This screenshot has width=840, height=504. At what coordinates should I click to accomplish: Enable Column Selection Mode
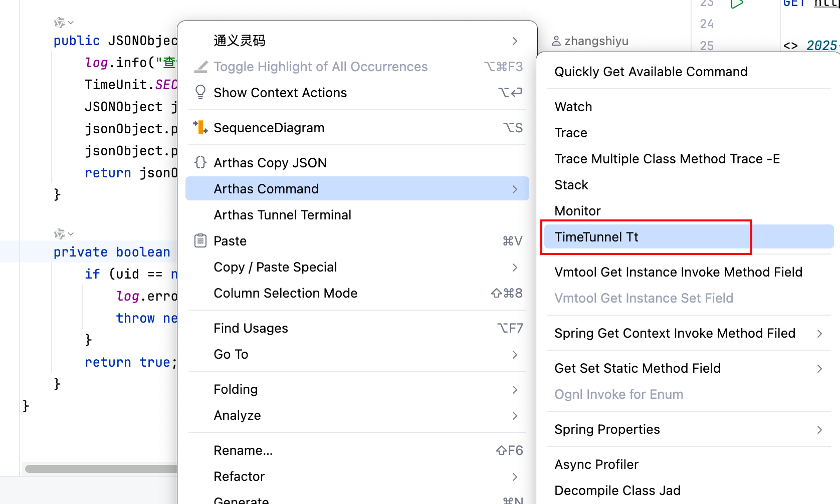pyautogui.click(x=285, y=293)
